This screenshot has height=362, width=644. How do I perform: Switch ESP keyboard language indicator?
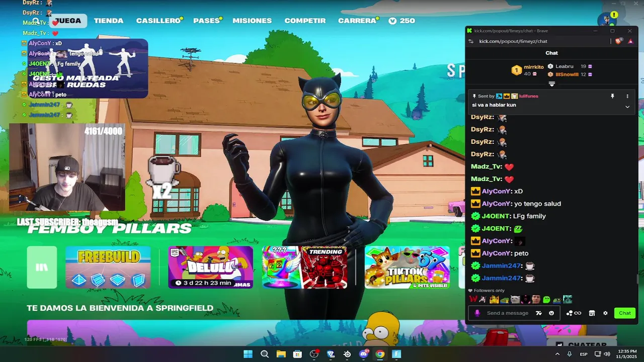tap(584, 354)
